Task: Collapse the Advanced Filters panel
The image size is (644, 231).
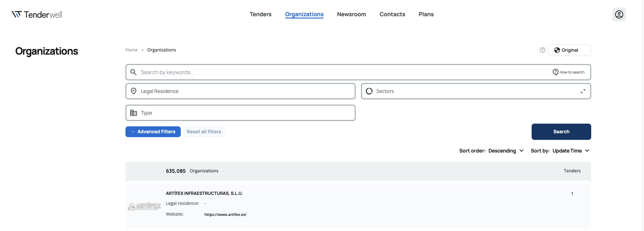Action: (153, 132)
